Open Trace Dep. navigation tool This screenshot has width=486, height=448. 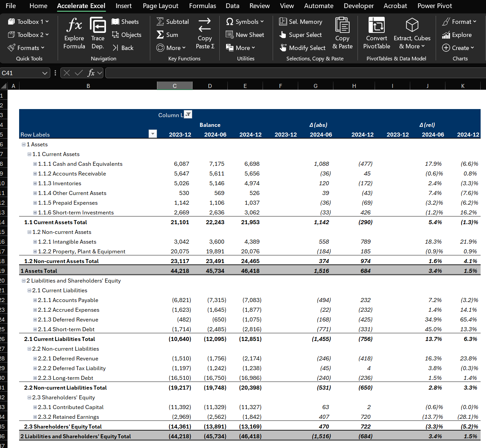(x=98, y=34)
